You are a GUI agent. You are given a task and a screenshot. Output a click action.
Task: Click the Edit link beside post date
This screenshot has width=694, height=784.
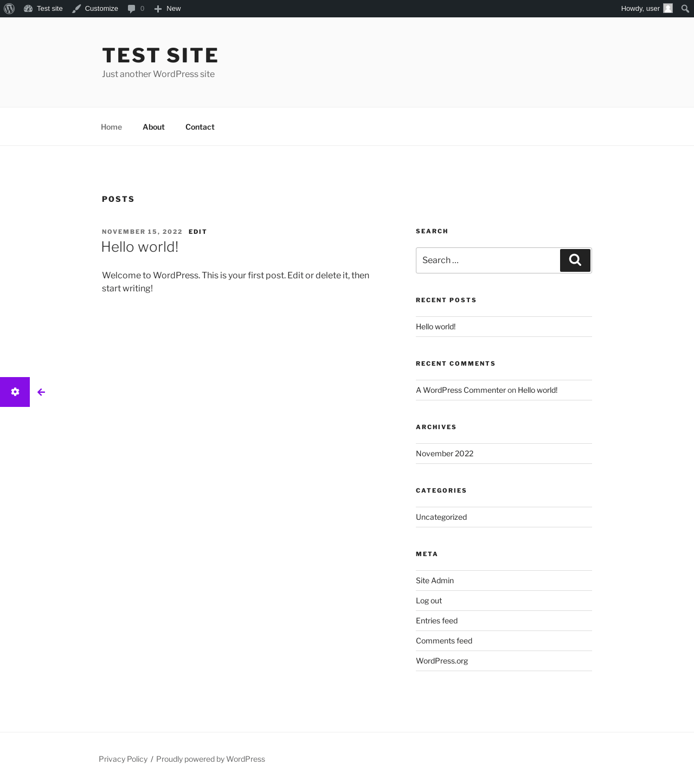[198, 232]
